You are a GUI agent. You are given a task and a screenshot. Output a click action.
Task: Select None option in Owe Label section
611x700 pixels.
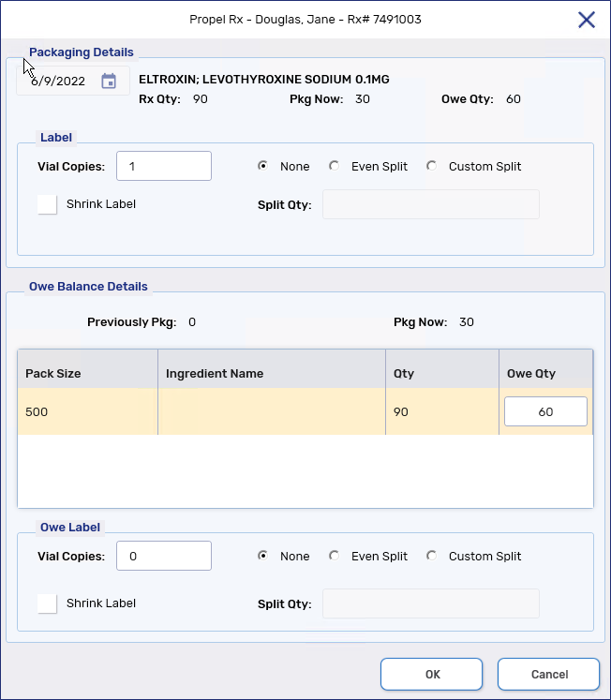click(263, 556)
